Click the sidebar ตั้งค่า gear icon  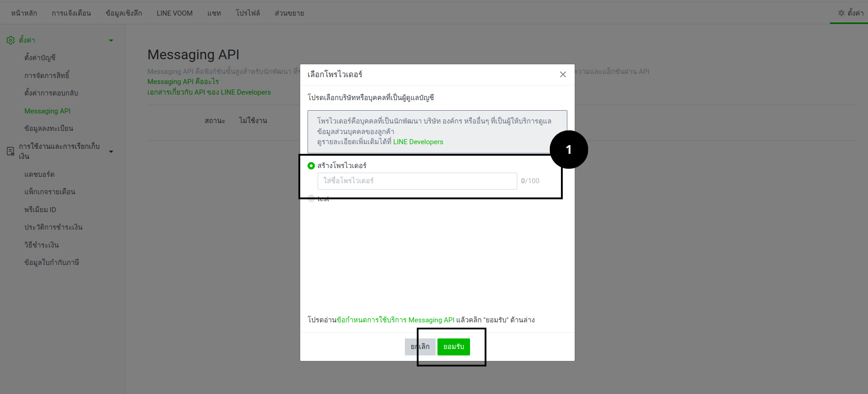tap(11, 40)
